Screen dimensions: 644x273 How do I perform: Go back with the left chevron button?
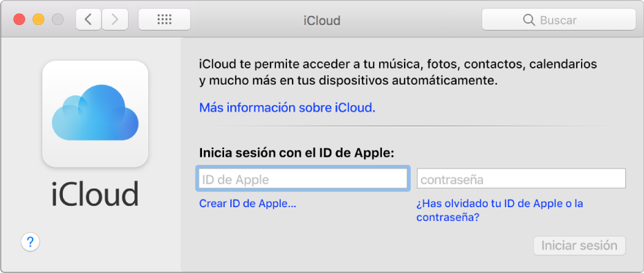[x=89, y=19]
